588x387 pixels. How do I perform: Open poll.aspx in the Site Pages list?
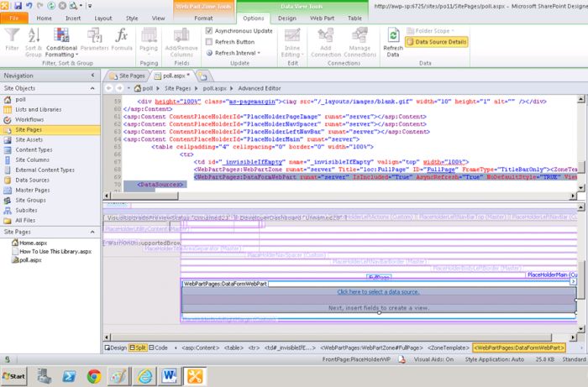pos(30,260)
